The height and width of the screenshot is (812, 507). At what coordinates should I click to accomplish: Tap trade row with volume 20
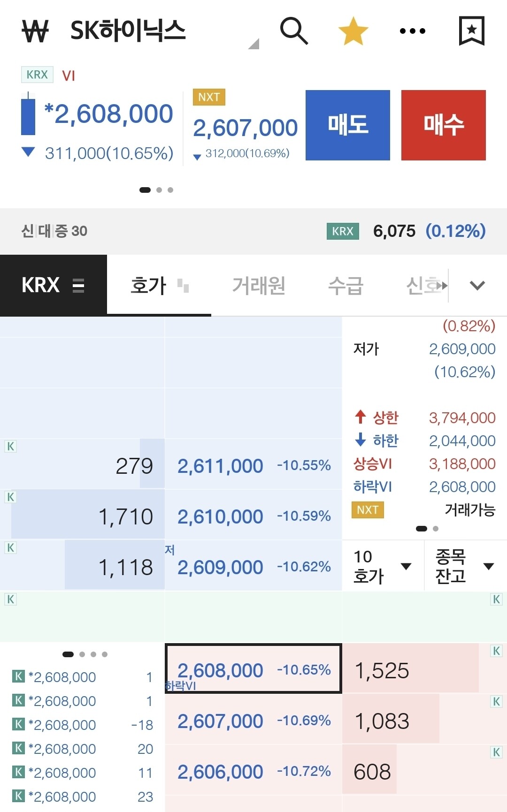click(83, 749)
